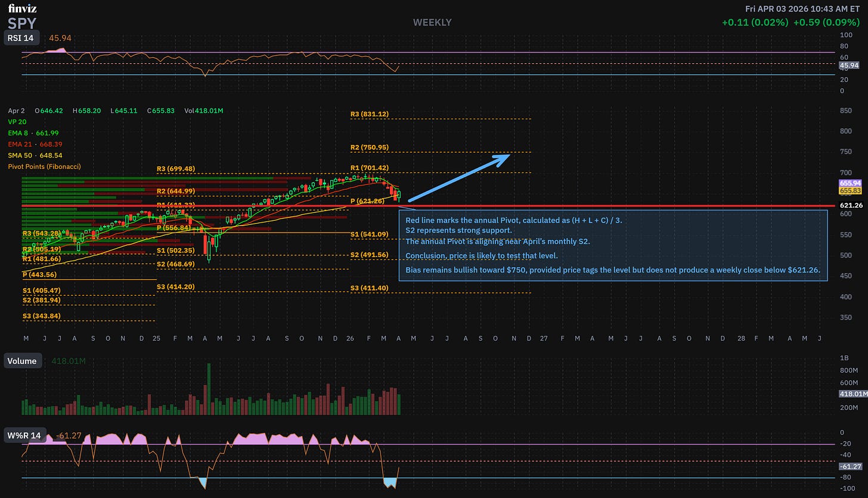Click the 655.83 yellow price tag

coord(850,190)
